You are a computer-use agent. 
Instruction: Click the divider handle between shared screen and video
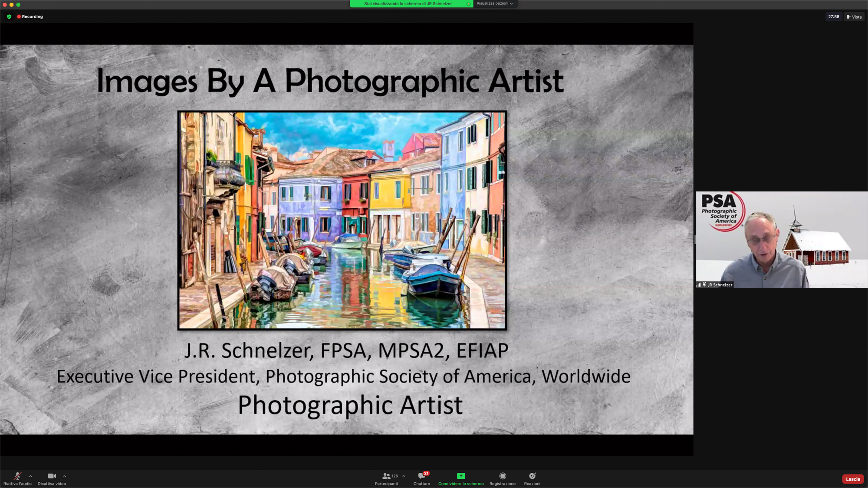point(694,239)
